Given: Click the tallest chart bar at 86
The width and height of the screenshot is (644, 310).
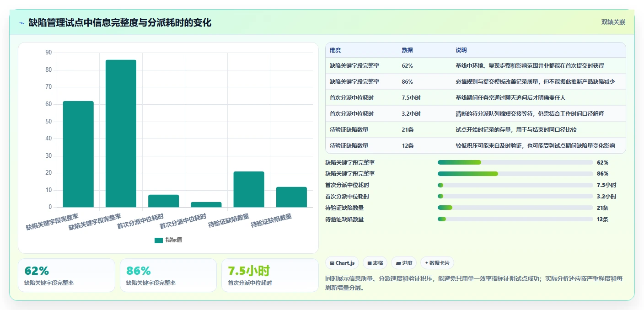Looking at the screenshot, I should pos(121,134).
